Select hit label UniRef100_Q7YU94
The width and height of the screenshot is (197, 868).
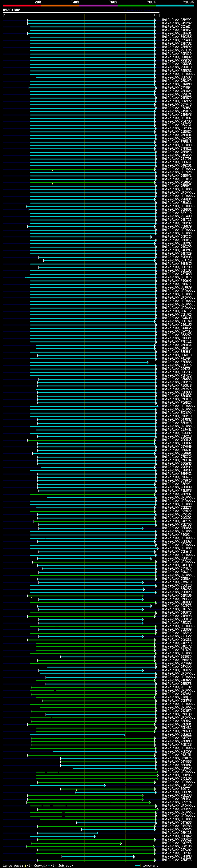point(177,88)
